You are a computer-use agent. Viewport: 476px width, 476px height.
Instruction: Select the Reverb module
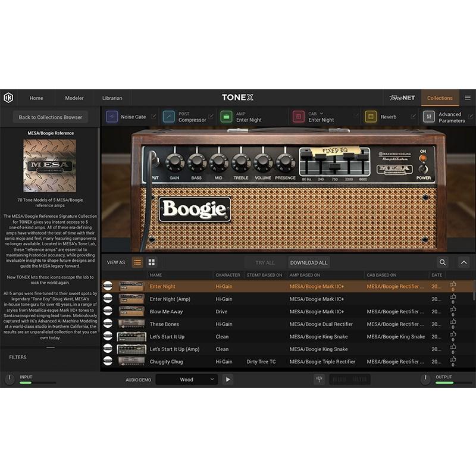click(389, 117)
